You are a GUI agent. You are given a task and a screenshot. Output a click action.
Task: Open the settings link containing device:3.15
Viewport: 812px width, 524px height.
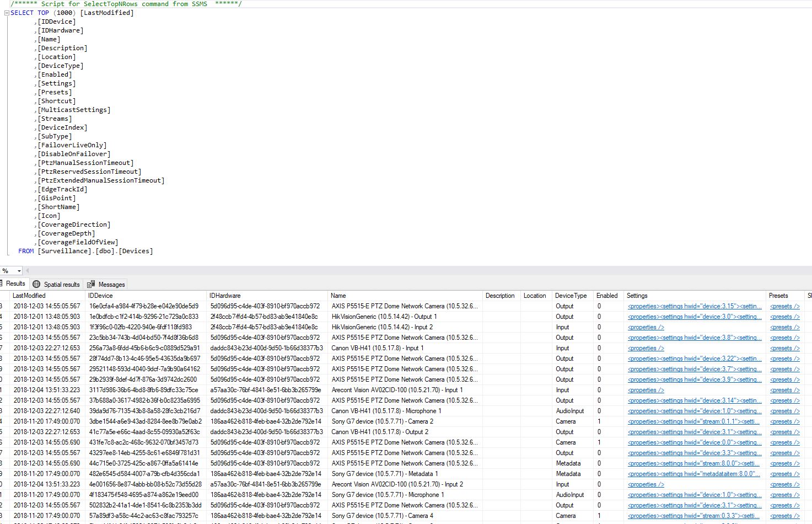(x=695, y=306)
